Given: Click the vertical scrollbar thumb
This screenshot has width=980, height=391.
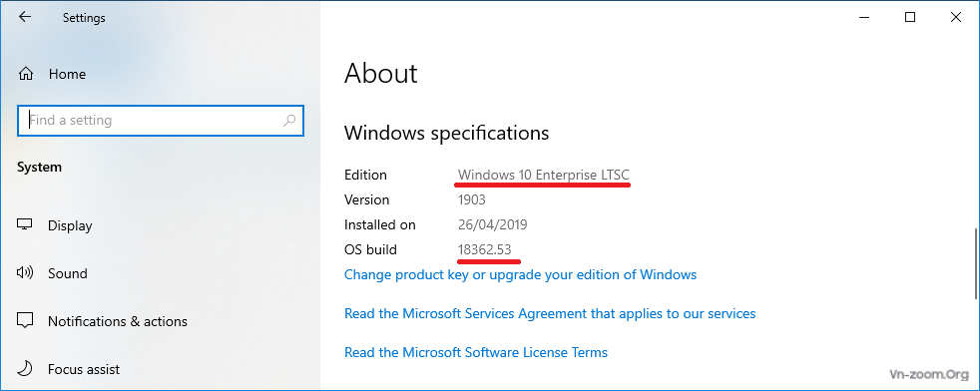Looking at the screenshot, I should 976,263.
